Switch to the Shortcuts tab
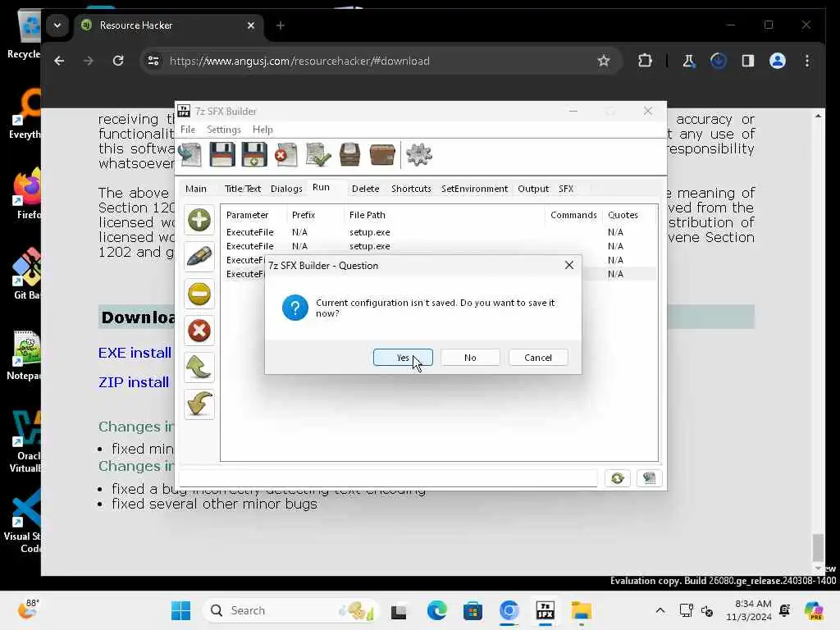The image size is (840, 630). click(411, 189)
